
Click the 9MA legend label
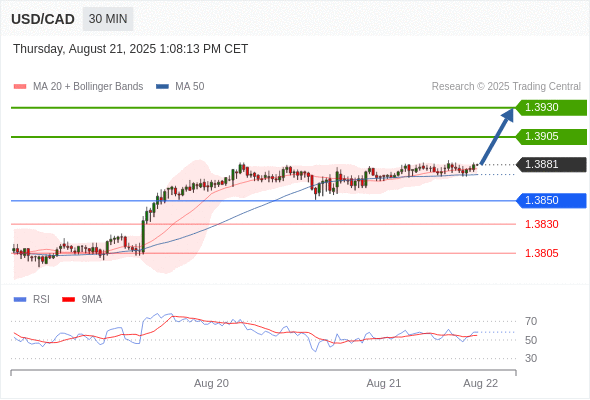pyautogui.click(x=92, y=300)
